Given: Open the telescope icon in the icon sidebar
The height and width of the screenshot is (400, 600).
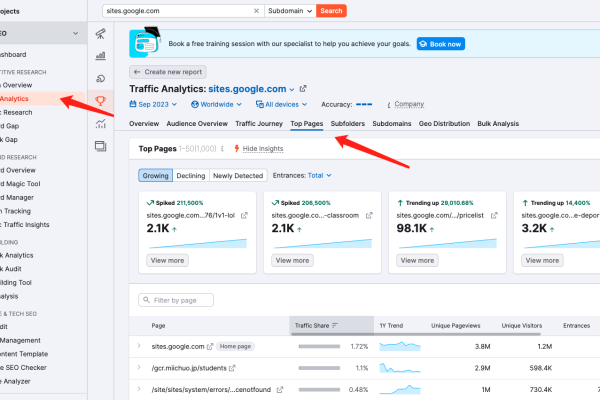Looking at the screenshot, I should (101, 34).
